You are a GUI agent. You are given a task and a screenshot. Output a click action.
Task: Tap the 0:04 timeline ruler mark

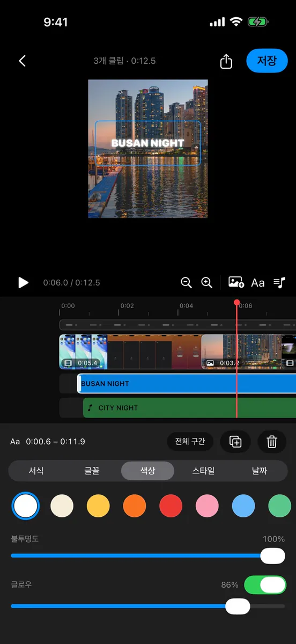tap(186, 306)
